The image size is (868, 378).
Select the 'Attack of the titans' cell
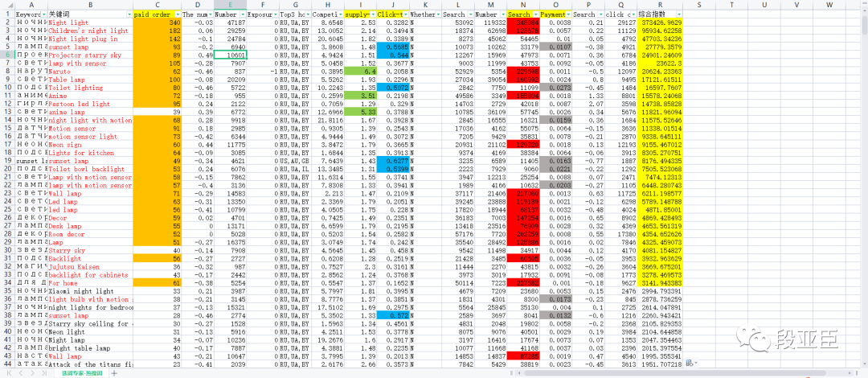[x=90, y=364]
